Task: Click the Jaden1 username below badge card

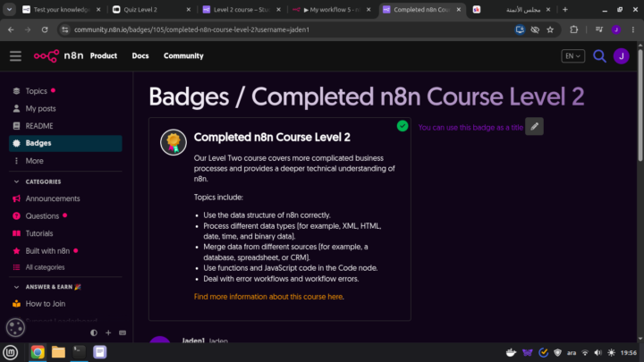Action: (193, 341)
